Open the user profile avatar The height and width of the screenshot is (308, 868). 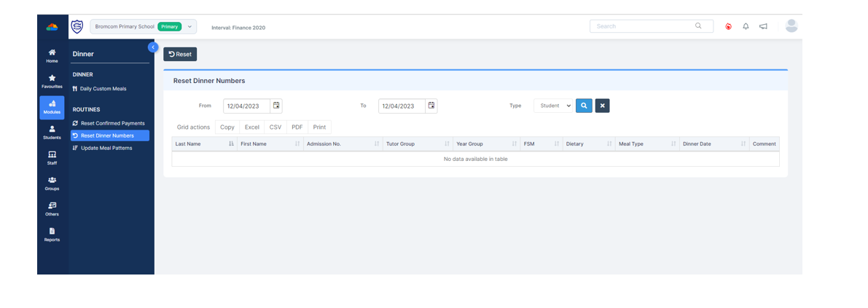791,26
